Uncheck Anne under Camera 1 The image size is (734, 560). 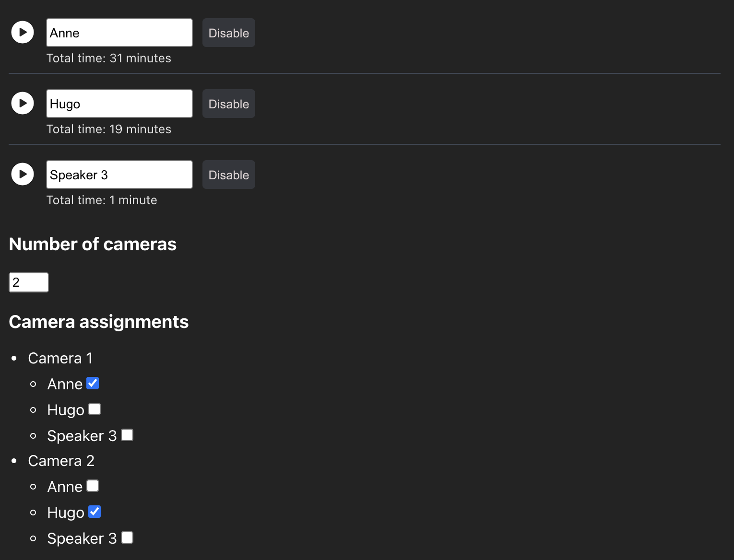click(93, 383)
